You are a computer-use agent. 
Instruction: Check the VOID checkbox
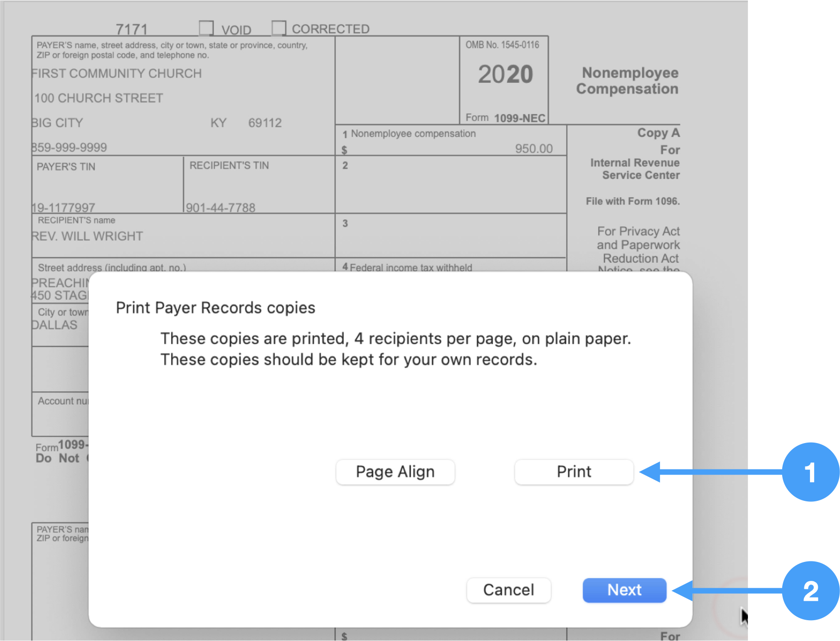click(206, 28)
